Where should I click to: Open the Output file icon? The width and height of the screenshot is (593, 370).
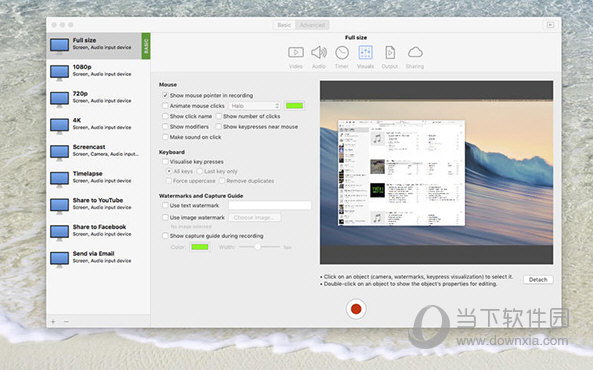click(390, 53)
